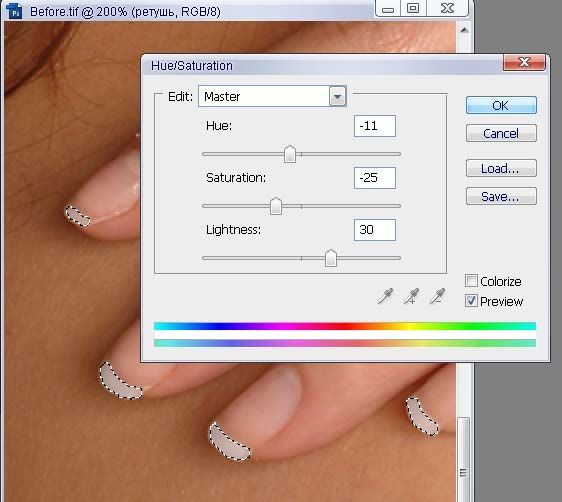Screen dimensions: 562x502
Task: Click the Hue slider handle
Action: click(290, 154)
